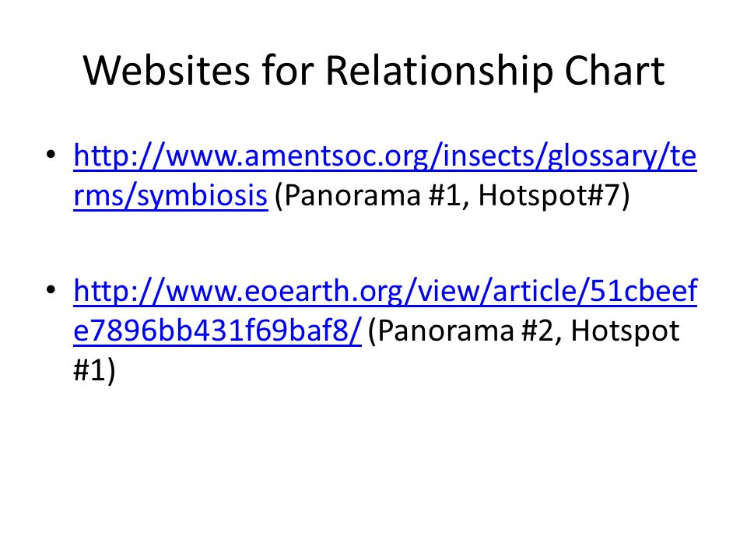Click the word 'Websites' in title
Screen dimensions: 747x560
(167, 72)
